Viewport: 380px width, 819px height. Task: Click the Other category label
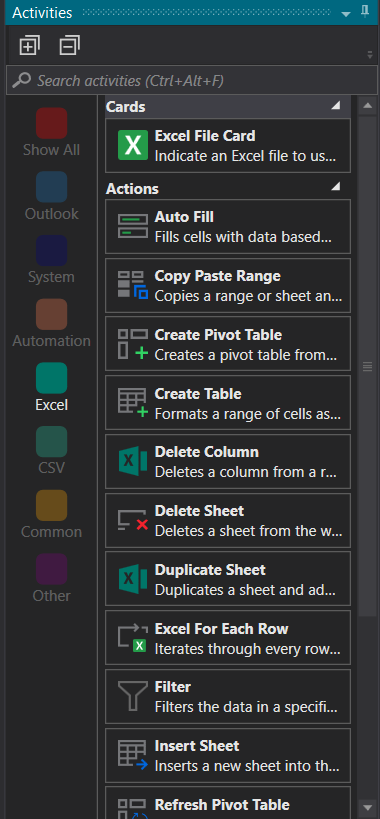[x=52, y=596]
